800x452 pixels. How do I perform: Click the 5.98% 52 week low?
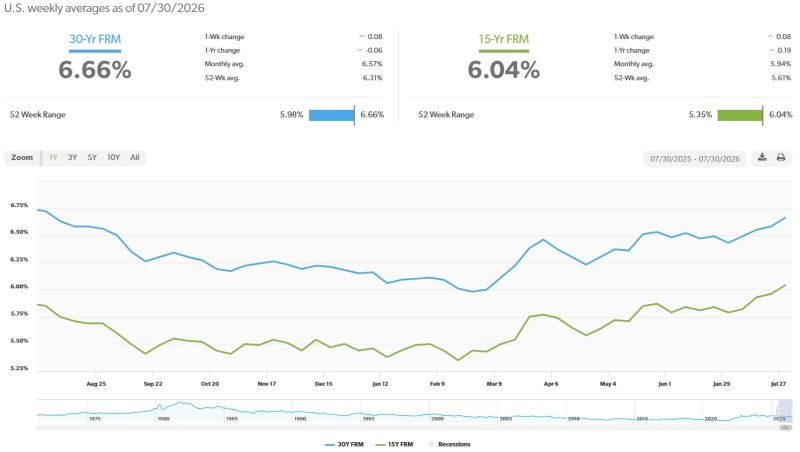pos(291,115)
